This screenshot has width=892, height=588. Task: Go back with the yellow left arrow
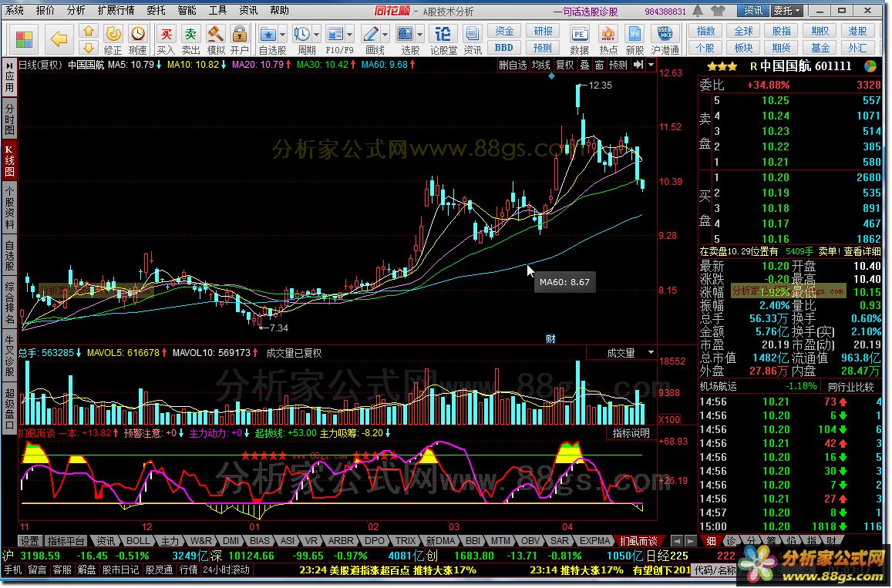(59, 39)
